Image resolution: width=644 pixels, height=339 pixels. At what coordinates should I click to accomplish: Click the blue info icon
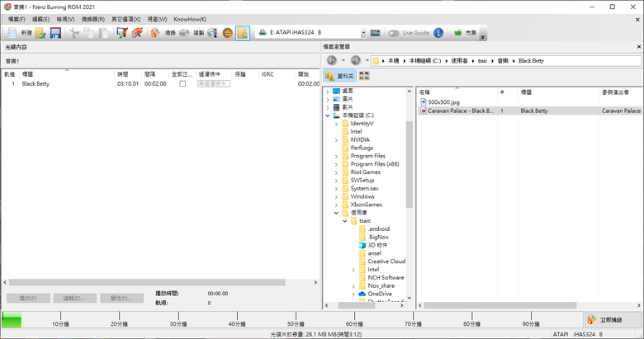(438, 33)
